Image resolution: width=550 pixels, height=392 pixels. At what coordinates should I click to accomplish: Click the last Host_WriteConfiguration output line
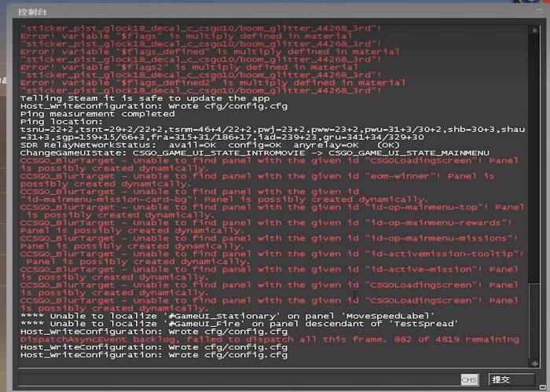pyautogui.click(x=154, y=354)
